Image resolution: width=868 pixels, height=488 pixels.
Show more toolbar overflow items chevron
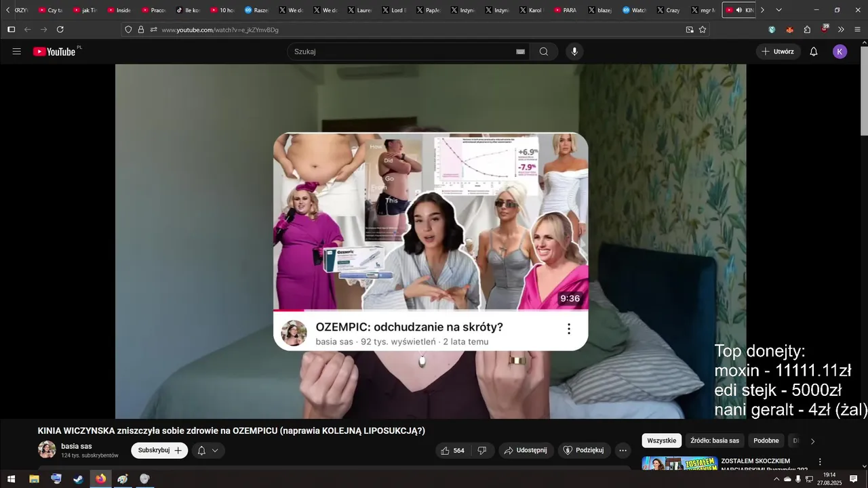(841, 30)
